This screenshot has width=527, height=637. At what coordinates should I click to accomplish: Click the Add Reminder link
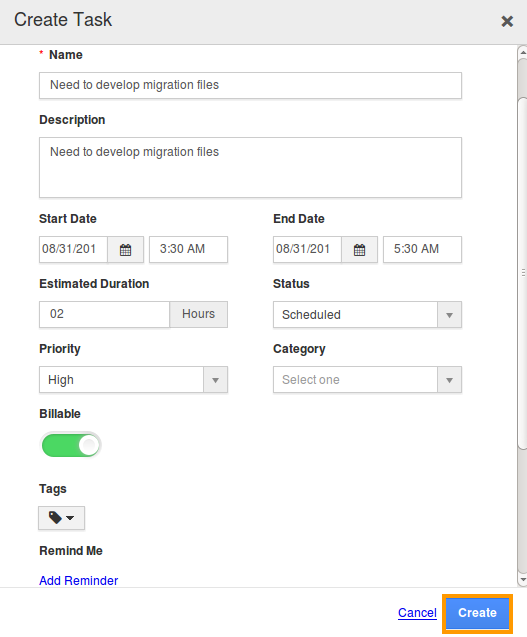pos(78,581)
